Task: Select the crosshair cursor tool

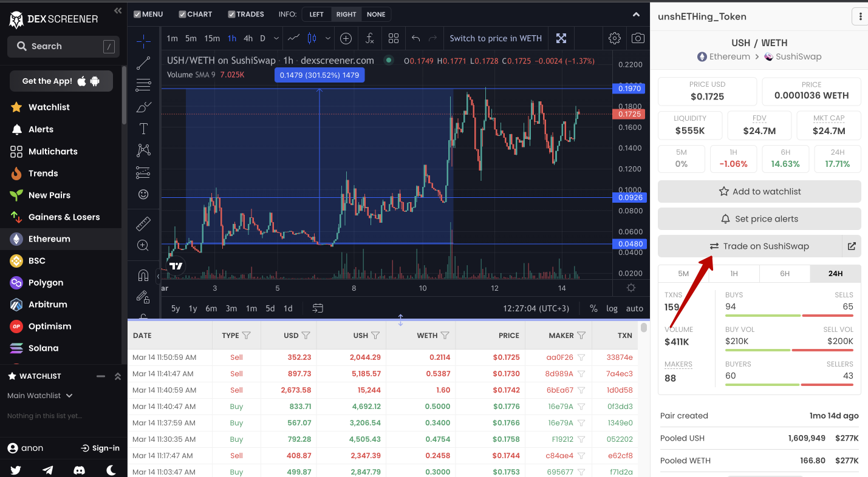Action: coord(143,41)
